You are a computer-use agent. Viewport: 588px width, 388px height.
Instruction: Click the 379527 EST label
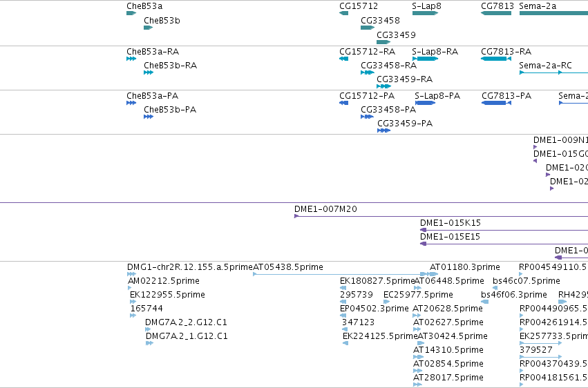click(536, 350)
